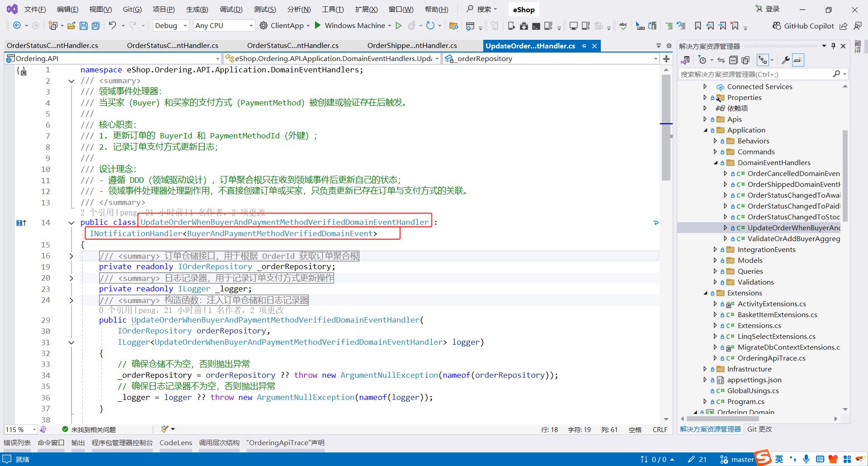This screenshot has height=466, width=868.
Task: Toggle the Preview Selected Items button
Action: coord(798,60)
